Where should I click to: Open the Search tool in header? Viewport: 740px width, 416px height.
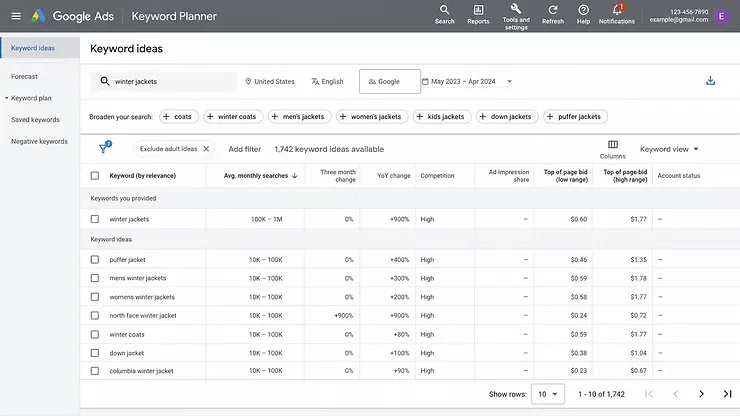445,15
